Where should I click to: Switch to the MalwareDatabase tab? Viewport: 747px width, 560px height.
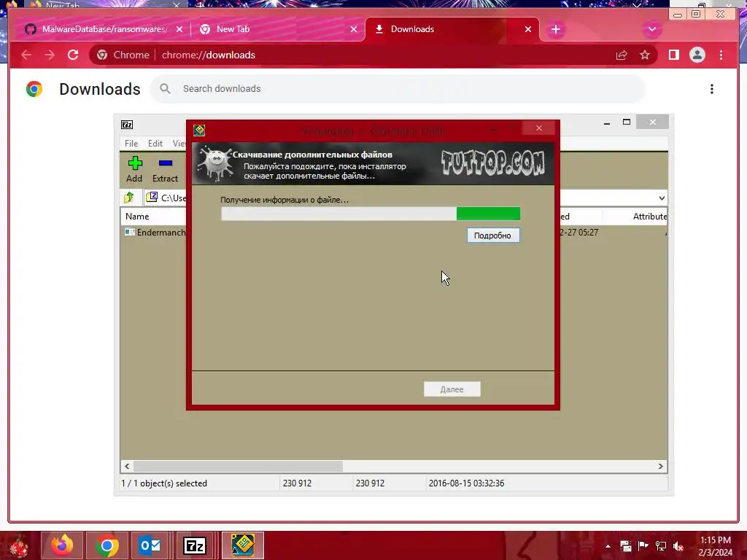click(104, 29)
